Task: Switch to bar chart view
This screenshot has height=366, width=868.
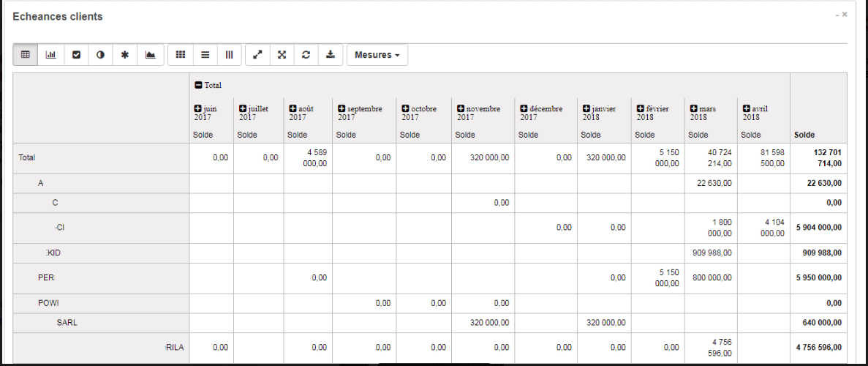Action: pos(50,55)
